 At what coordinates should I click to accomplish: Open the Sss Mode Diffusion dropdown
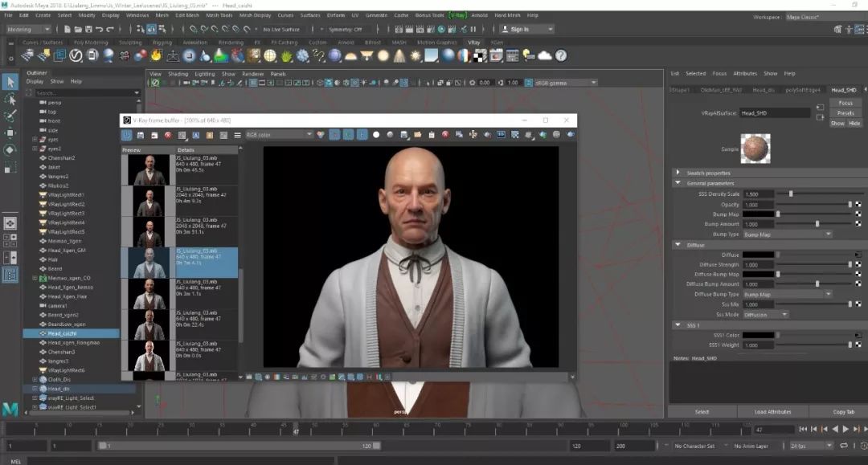[765, 315]
